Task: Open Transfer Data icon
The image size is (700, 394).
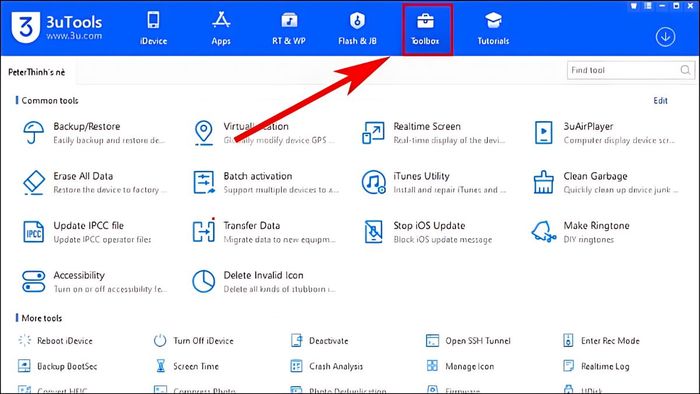Action: click(204, 231)
